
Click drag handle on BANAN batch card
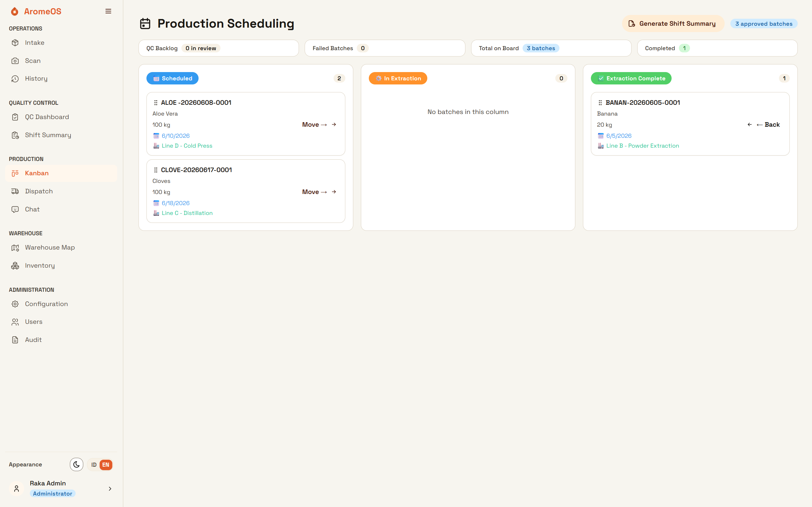tap(600, 103)
